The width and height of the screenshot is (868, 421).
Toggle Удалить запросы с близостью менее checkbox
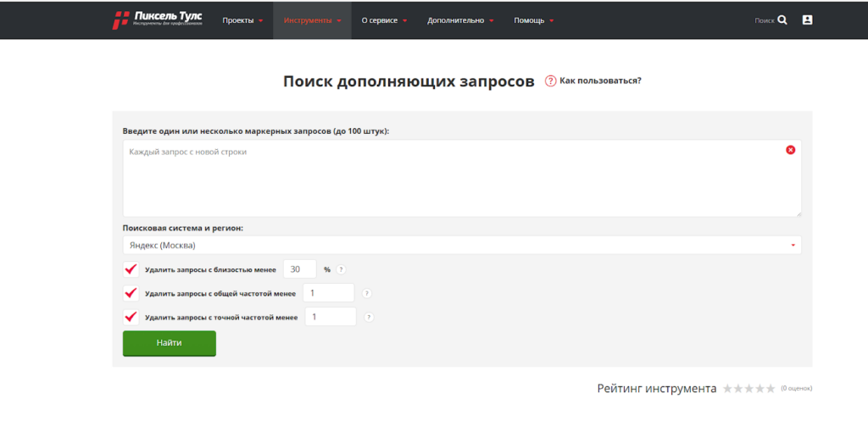click(x=131, y=269)
